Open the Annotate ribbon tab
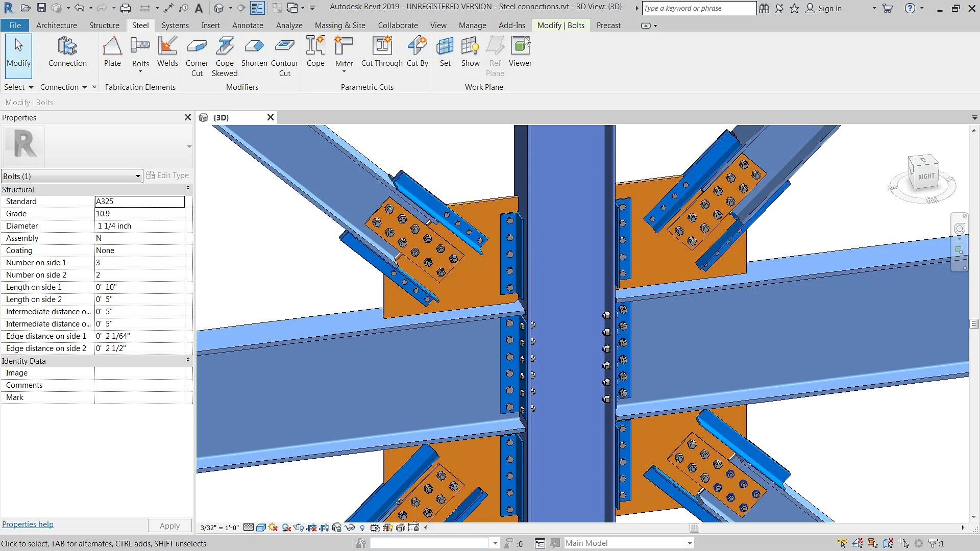 [248, 26]
